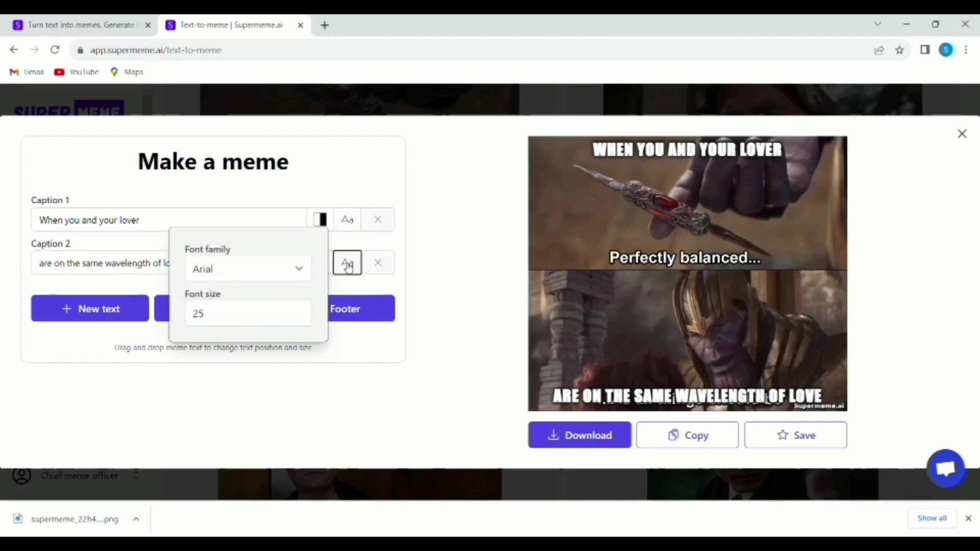This screenshot has width=980, height=551.
Task: Close the Text-to-meme tab
Action: 301,25
